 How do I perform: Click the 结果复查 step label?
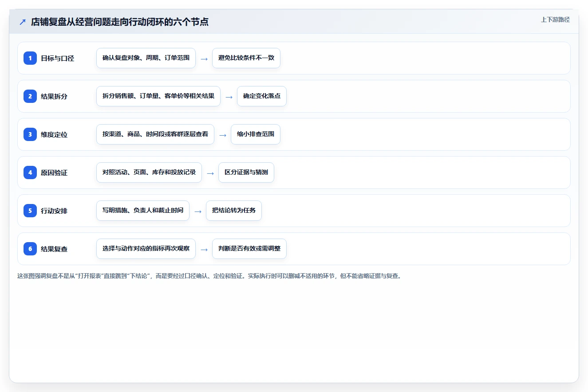point(54,249)
